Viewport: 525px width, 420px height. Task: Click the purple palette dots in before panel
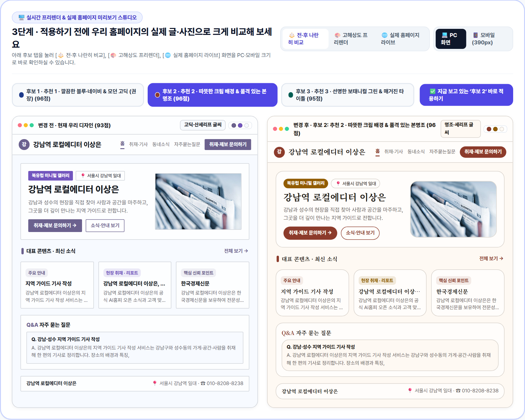coord(240,125)
